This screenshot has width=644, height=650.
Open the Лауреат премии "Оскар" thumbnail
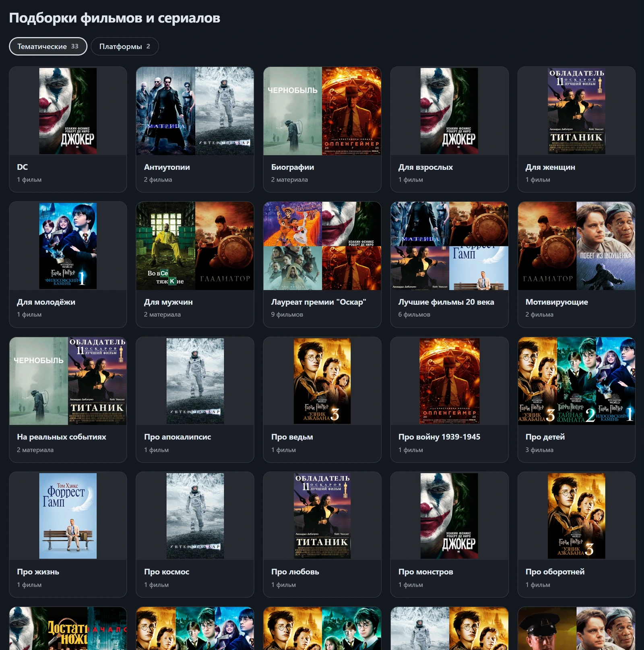[322, 246]
